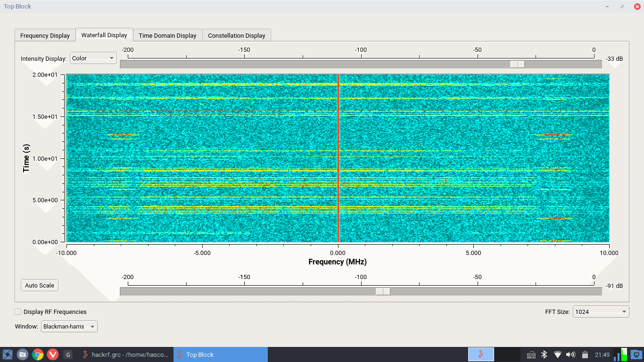The image size is (644, 362).
Task: Switch to the Time Domain Display tab
Action: pyautogui.click(x=167, y=35)
